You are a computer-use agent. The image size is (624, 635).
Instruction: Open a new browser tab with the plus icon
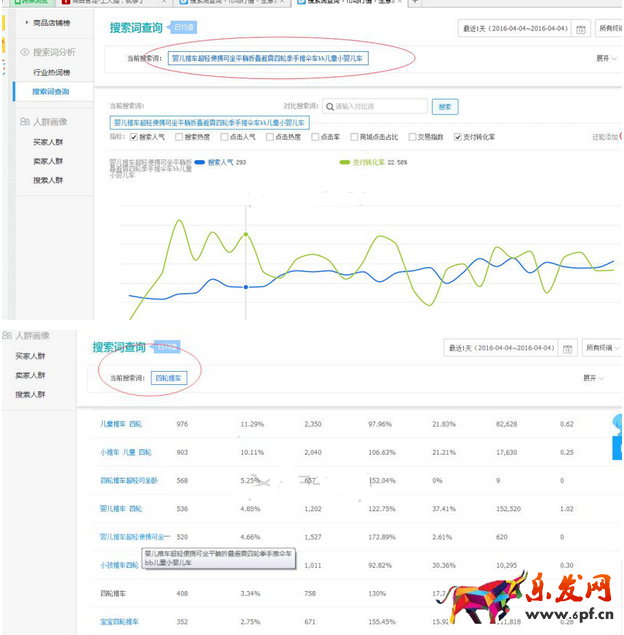click(x=416, y=3)
